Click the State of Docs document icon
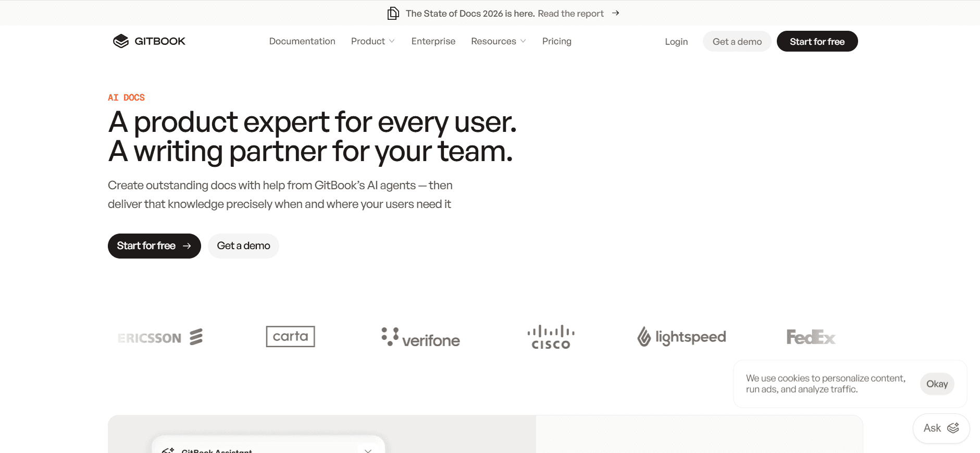This screenshot has width=980, height=453. 393,13
